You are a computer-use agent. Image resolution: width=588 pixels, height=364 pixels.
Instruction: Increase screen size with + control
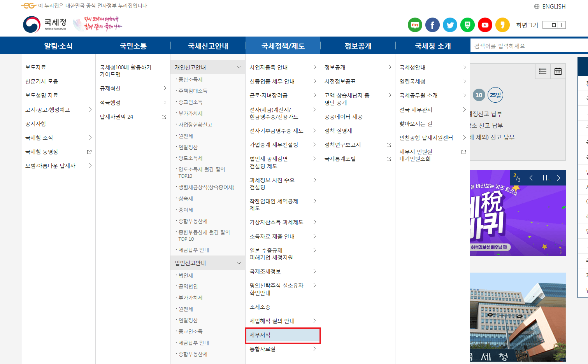pos(562,24)
